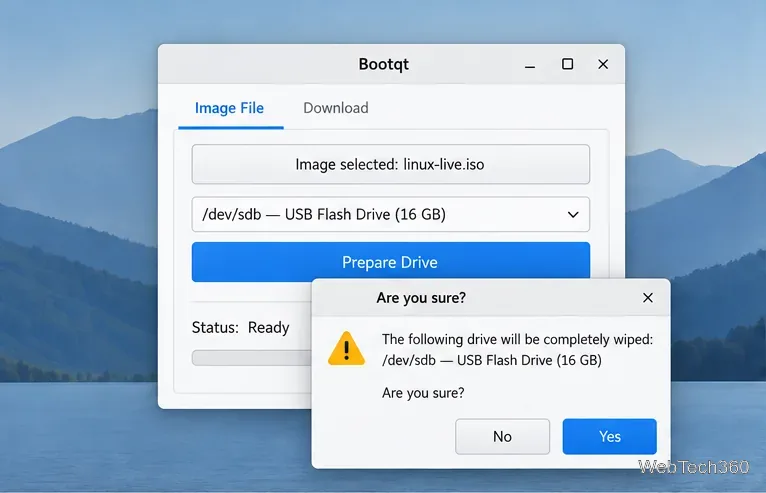Cancel the wipe by clicking No

tap(502, 436)
